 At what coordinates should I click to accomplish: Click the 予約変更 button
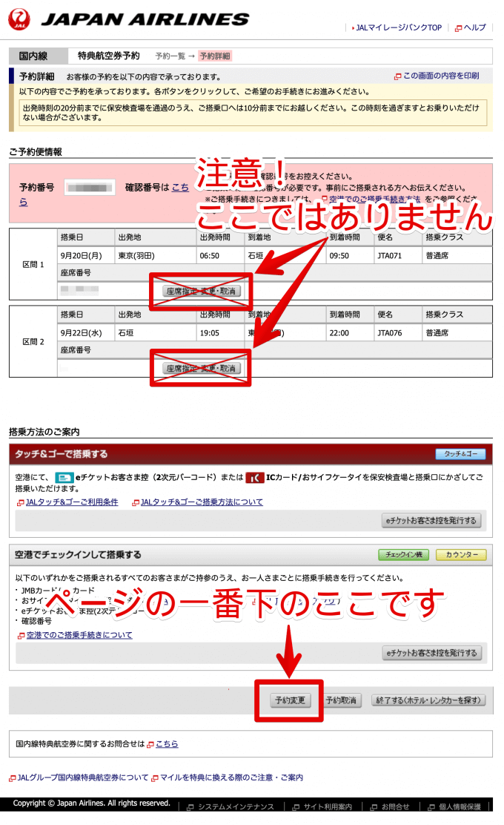pyautogui.click(x=290, y=700)
